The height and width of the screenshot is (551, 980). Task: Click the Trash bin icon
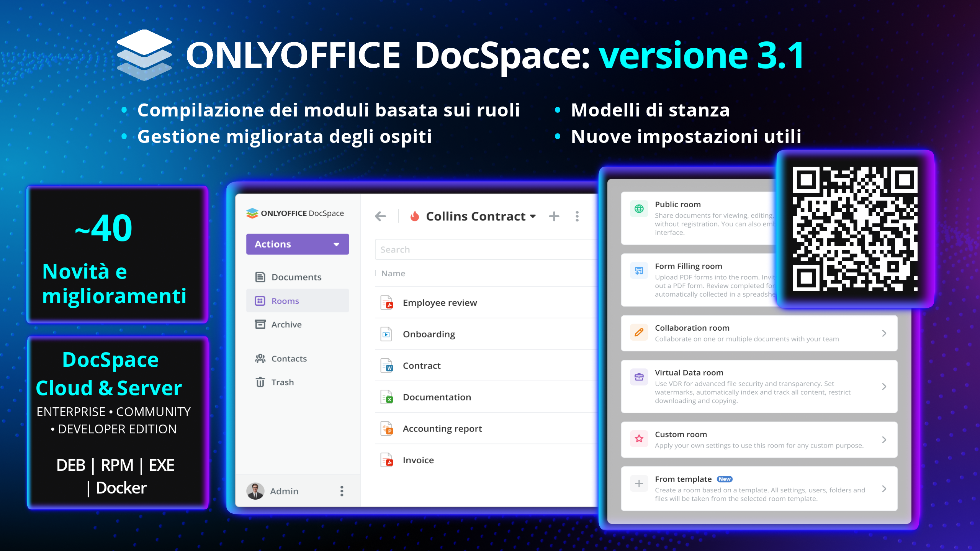click(260, 382)
